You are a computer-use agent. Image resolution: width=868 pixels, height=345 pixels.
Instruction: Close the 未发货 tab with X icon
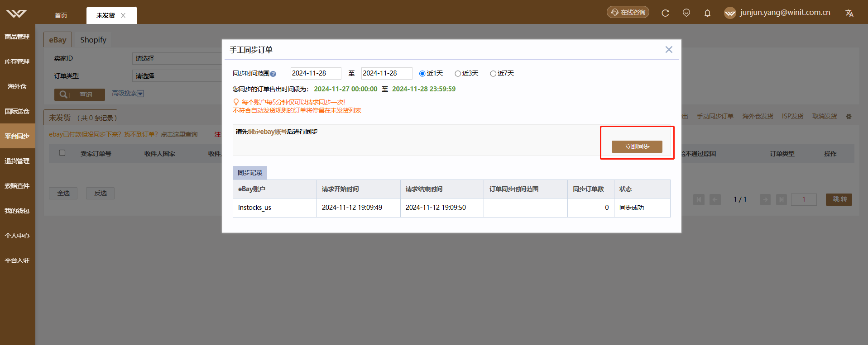[123, 15]
